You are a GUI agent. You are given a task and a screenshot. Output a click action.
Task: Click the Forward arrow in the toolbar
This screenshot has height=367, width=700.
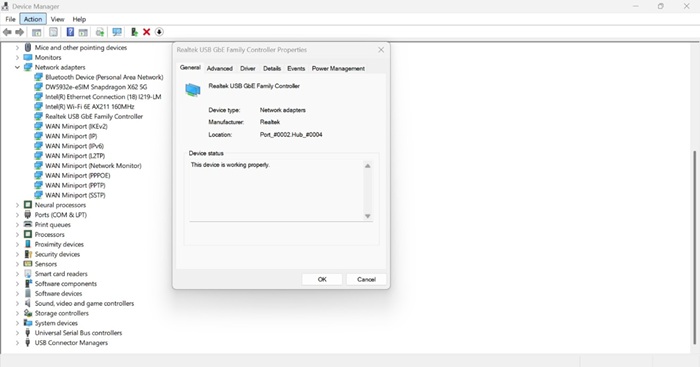(20, 32)
